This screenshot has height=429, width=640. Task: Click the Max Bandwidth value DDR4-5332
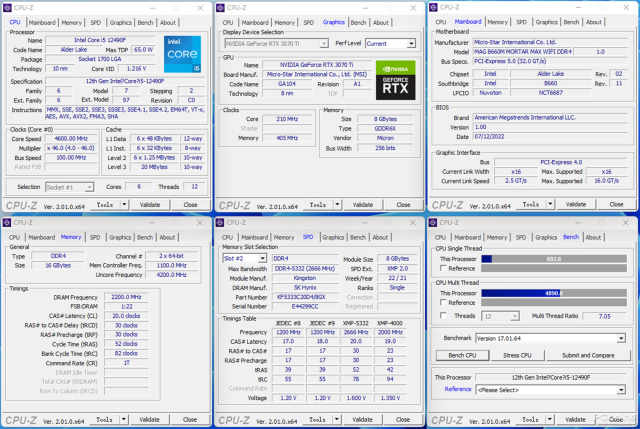point(304,269)
